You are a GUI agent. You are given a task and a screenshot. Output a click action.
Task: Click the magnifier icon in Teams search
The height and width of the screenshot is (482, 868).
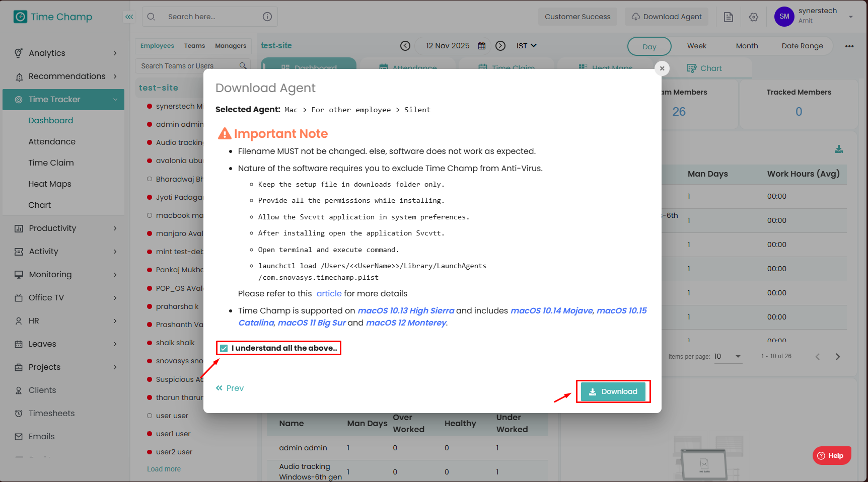click(x=243, y=66)
